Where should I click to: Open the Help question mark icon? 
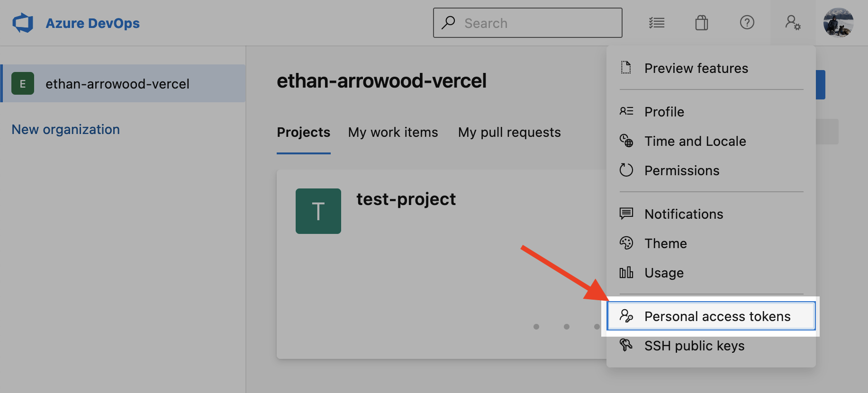747,22
